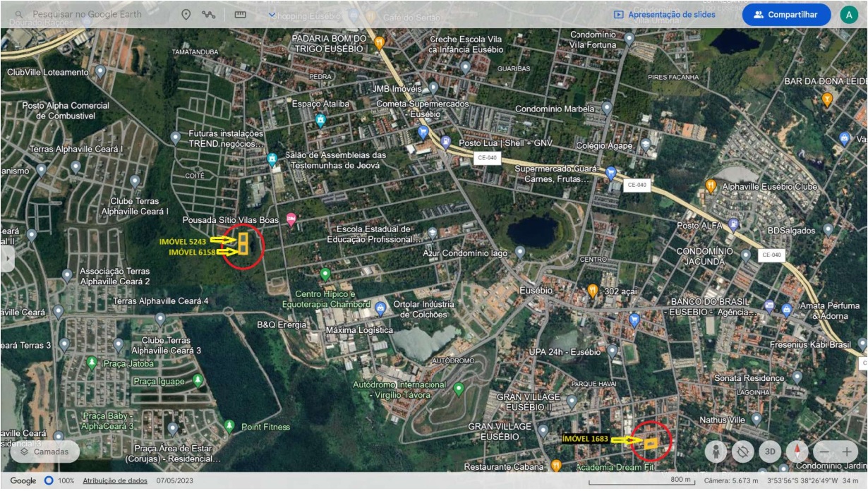The width and height of the screenshot is (868, 491).
Task: Click the Azur Condomínio lago pin
Action: [519, 252]
